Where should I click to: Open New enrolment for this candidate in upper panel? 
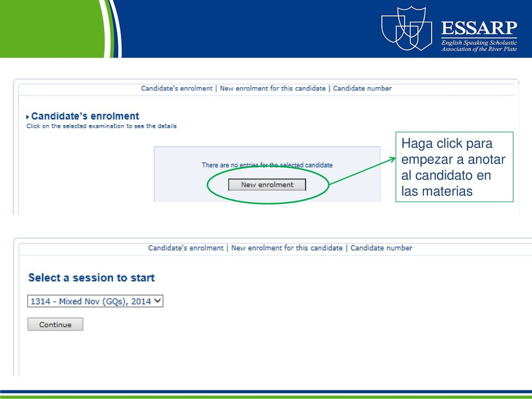pyautogui.click(x=273, y=88)
